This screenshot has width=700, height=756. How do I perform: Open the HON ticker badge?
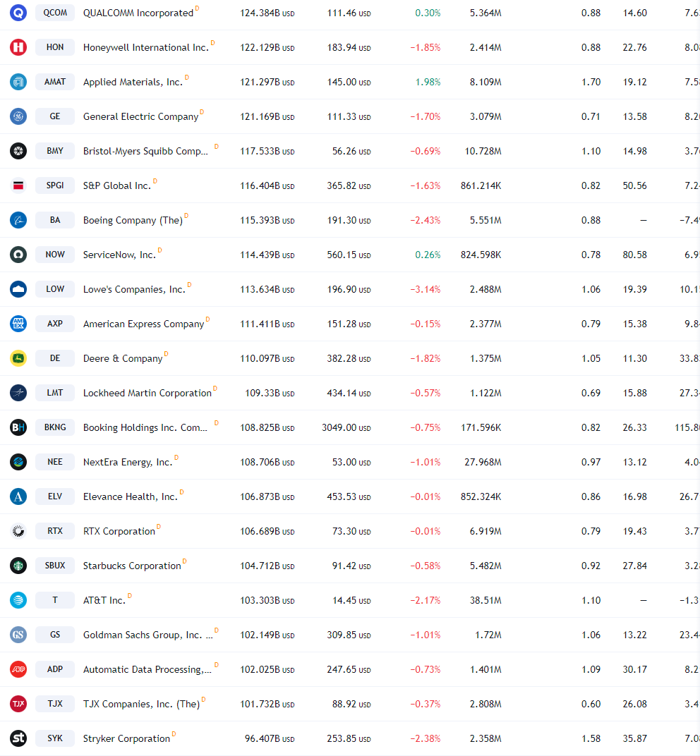coord(55,47)
